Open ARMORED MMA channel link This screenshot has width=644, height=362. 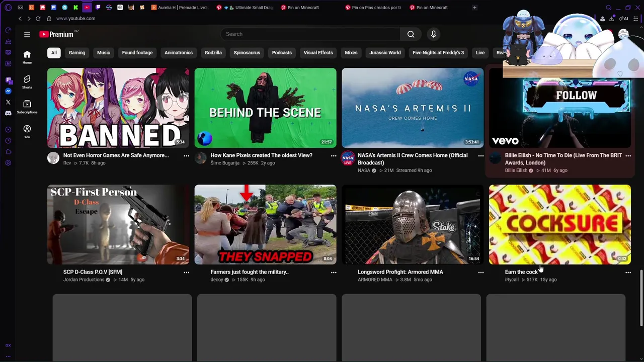coord(375,280)
